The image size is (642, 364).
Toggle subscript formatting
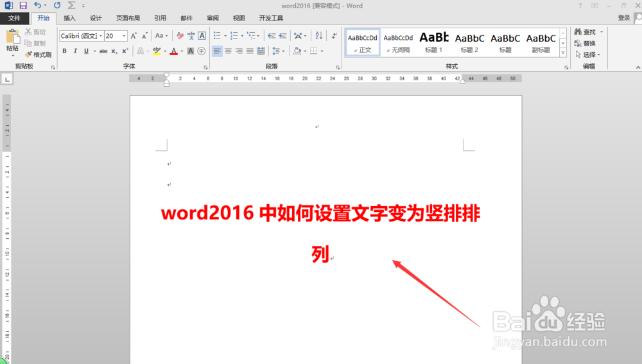[114, 51]
